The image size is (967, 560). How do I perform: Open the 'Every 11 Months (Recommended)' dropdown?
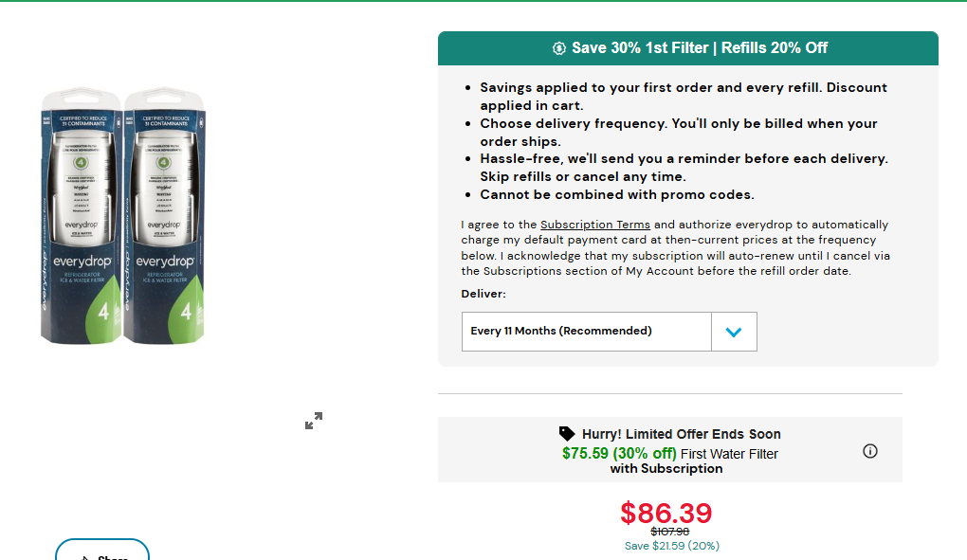pos(587,332)
